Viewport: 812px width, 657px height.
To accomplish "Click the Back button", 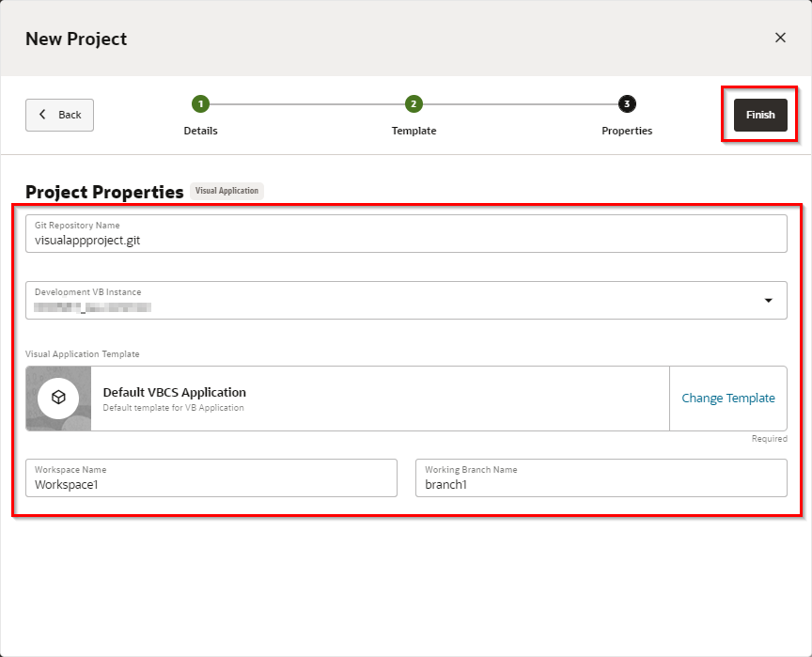I will (x=59, y=115).
